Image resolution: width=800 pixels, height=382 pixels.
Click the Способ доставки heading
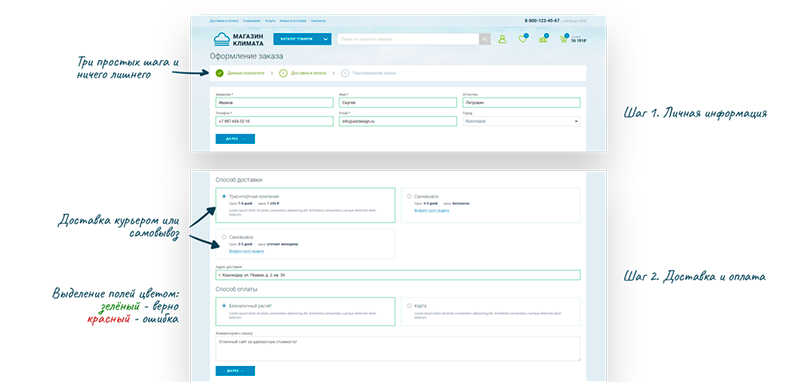click(239, 180)
